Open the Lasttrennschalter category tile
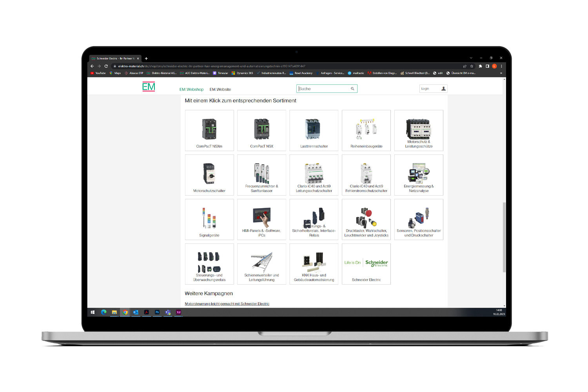This screenshot has height=392, width=588. [x=314, y=131]
